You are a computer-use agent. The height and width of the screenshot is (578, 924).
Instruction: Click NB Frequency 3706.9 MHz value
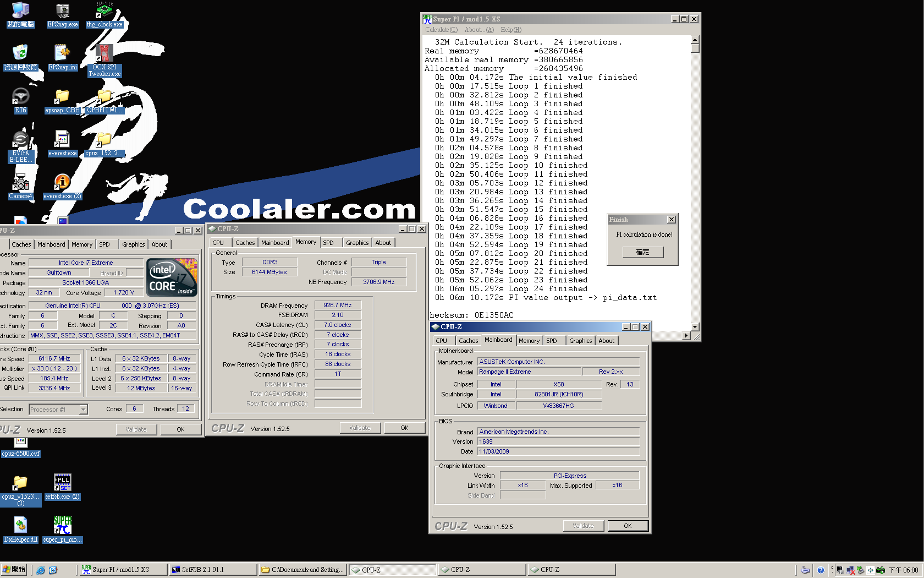point(379,282)
